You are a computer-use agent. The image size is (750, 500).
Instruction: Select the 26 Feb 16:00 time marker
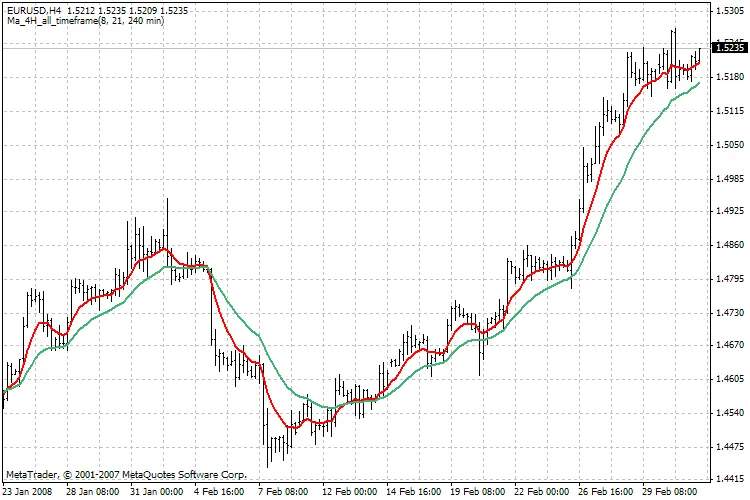coord(606,492)
